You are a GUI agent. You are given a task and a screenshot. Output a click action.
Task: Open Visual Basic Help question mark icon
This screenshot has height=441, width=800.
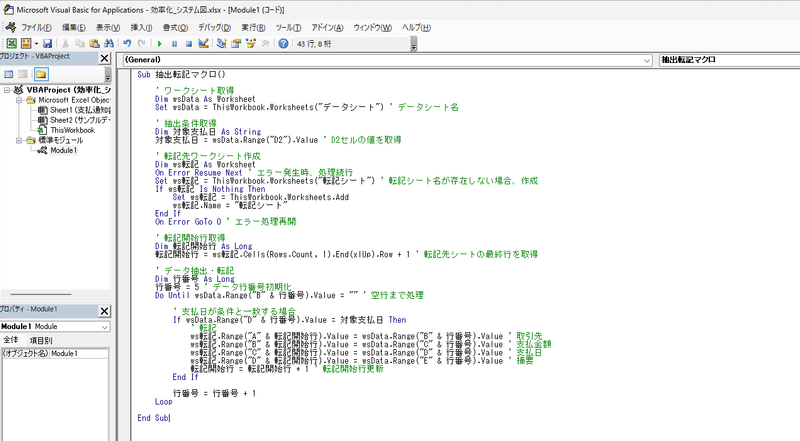click(283, 44)
